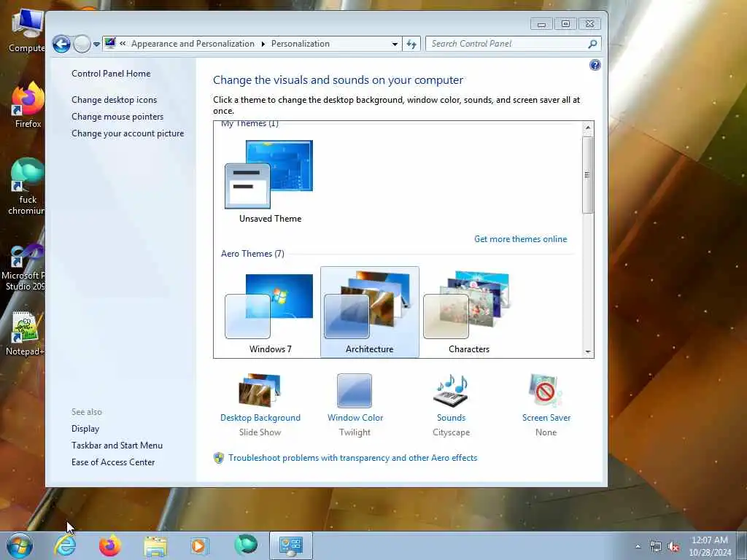Select the Firefox desktop shortcut
747x560 pixels.
point(27,106)
